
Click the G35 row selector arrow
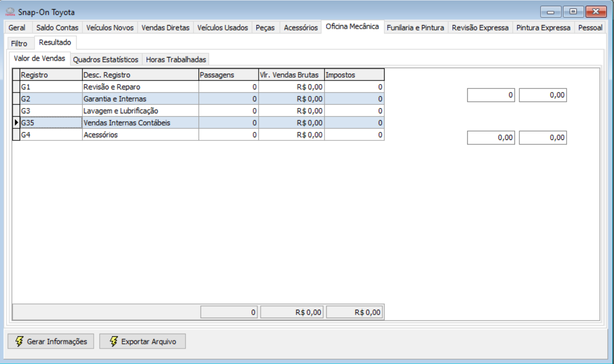(16, 122)
